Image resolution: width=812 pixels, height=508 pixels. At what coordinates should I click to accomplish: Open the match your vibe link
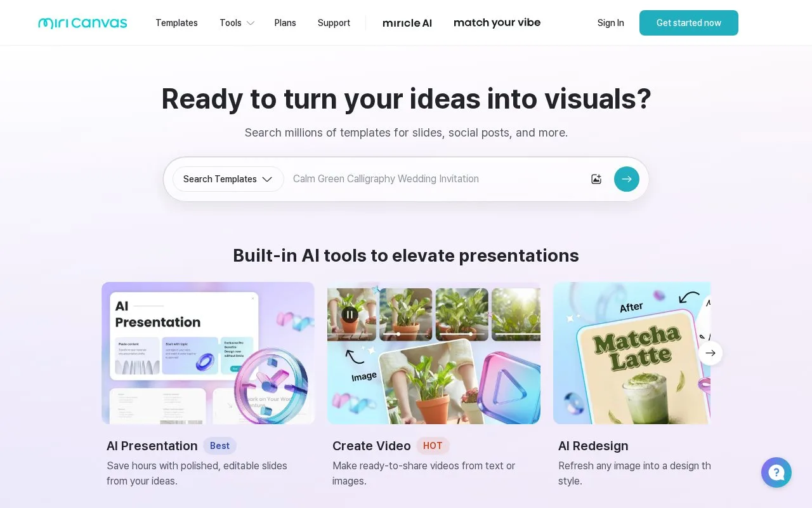click(x=497, y=23)
